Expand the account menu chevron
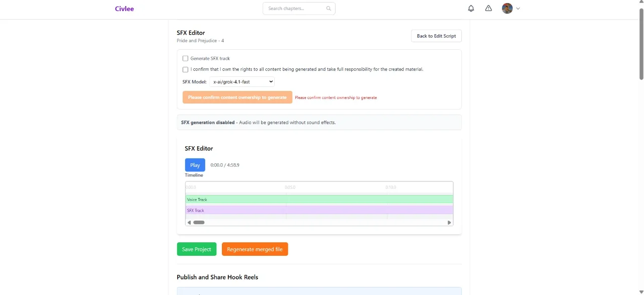This screenshot has width=644, height=295. point(518,9)
